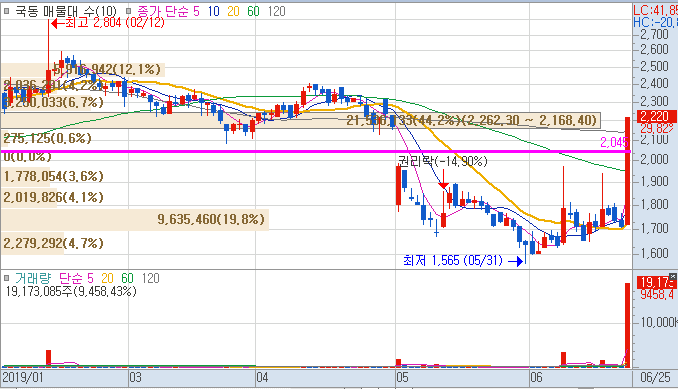Click the orange 20-day price average label

(x=233, y=11)
